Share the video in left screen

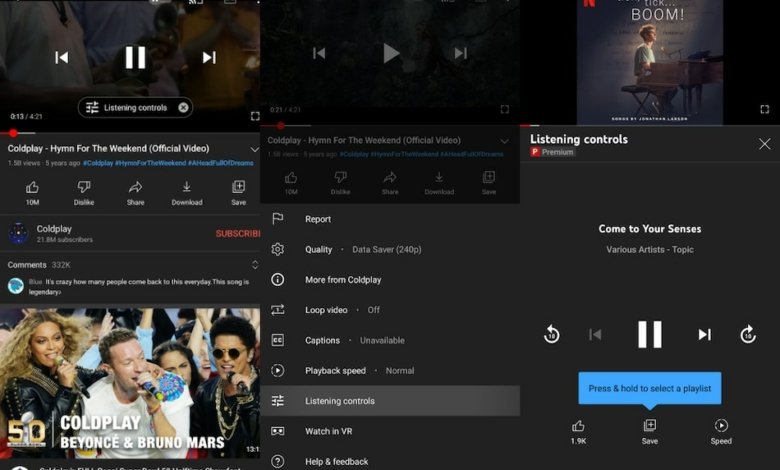pos(135,193)
